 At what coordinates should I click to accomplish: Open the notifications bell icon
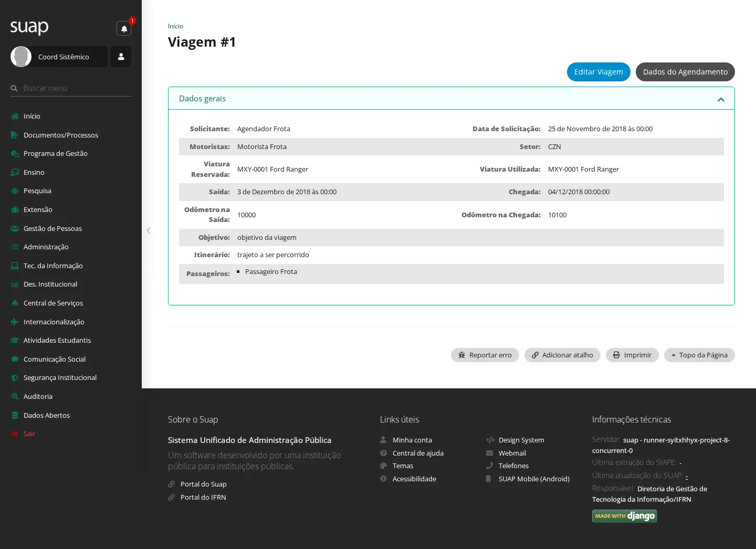click(x=124, y=28)
